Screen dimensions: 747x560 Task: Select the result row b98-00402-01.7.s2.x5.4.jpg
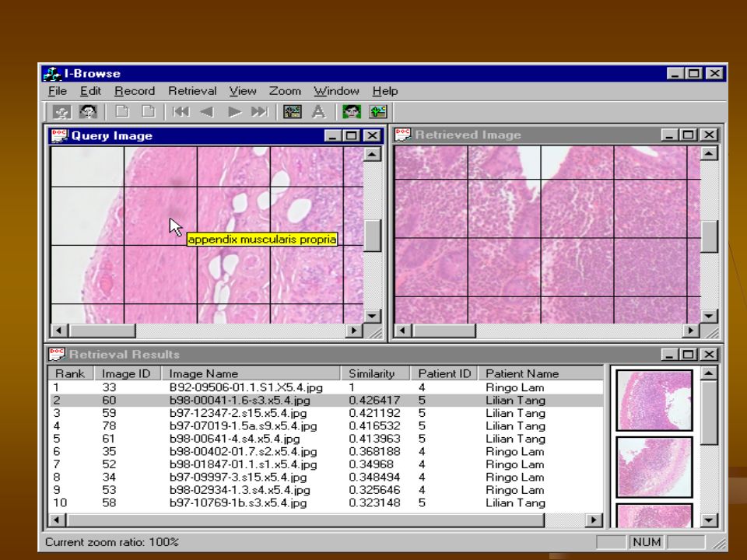[x=326, y=452]
